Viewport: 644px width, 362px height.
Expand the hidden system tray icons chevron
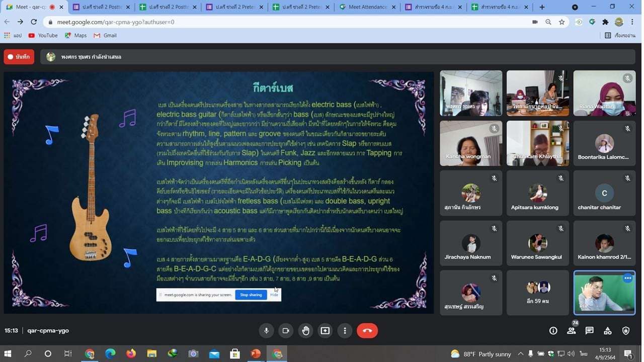tap(520, 353)
